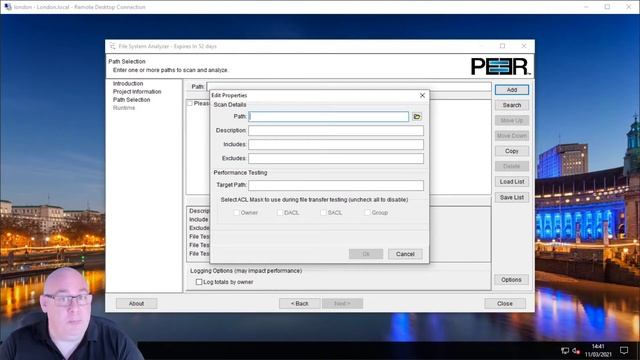Image resolution: width=640 pixels, height=360 pixels.
Task: Toggle the checkbox in the paths list
Action: 190,103
